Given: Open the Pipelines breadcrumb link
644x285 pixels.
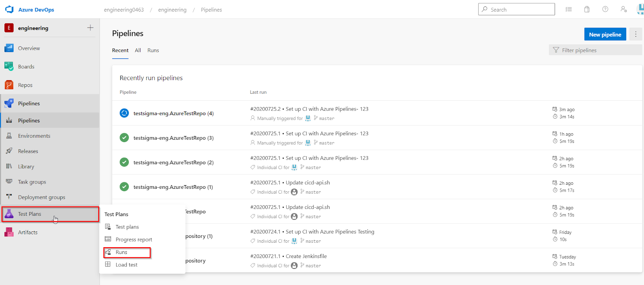Looking at the screenshot, I should (211, 10).
